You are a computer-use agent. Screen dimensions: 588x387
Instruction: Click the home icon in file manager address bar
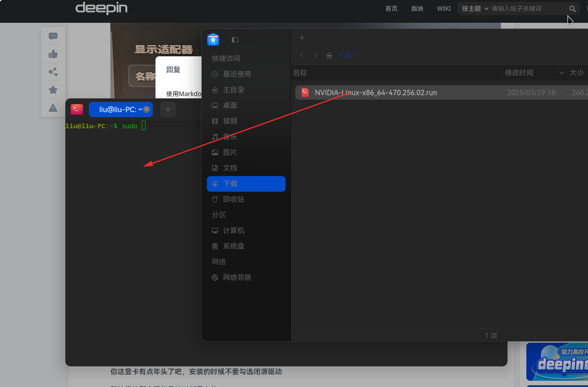coord(329,56)
